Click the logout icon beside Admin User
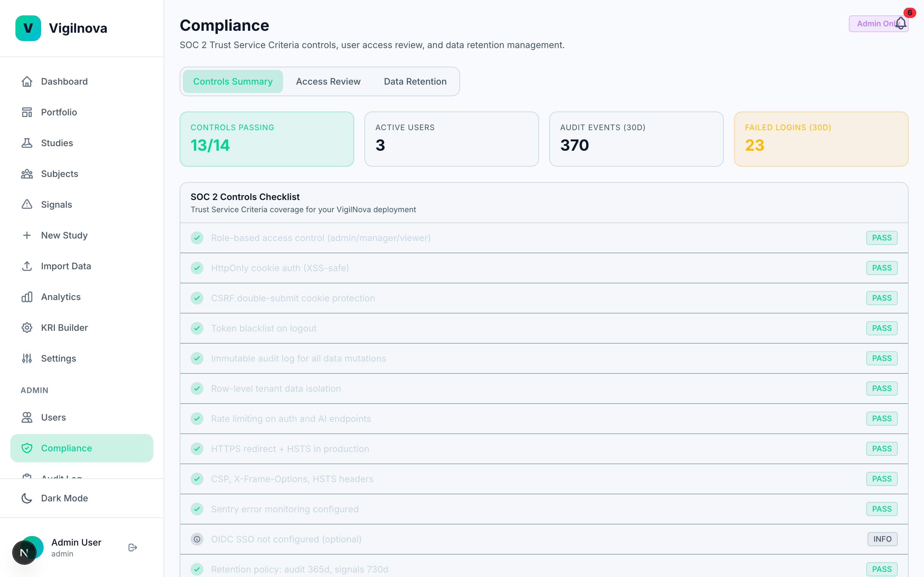Viewport: 924px width, 577px height. 132,547
